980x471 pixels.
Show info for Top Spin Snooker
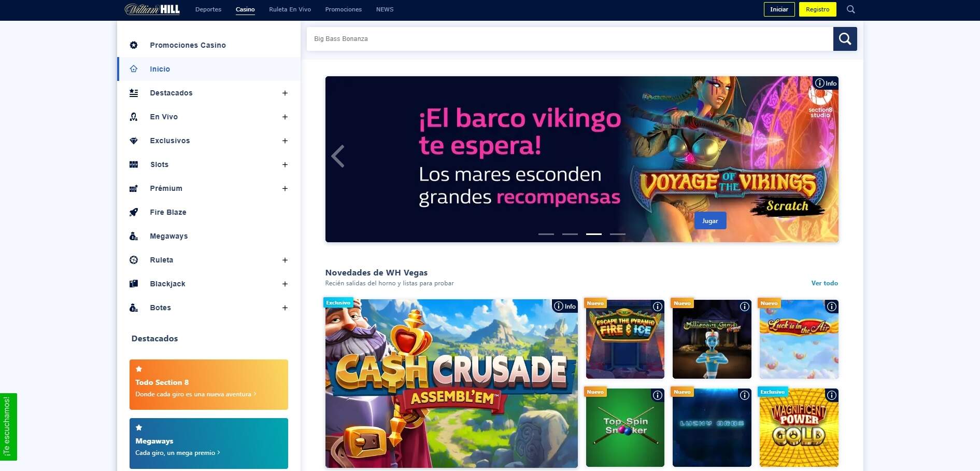click(x=658, y=395)
